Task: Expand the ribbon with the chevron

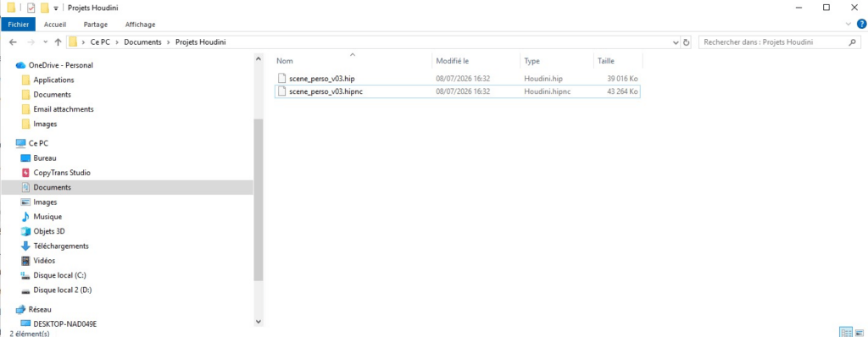Action: coord(849,24)
